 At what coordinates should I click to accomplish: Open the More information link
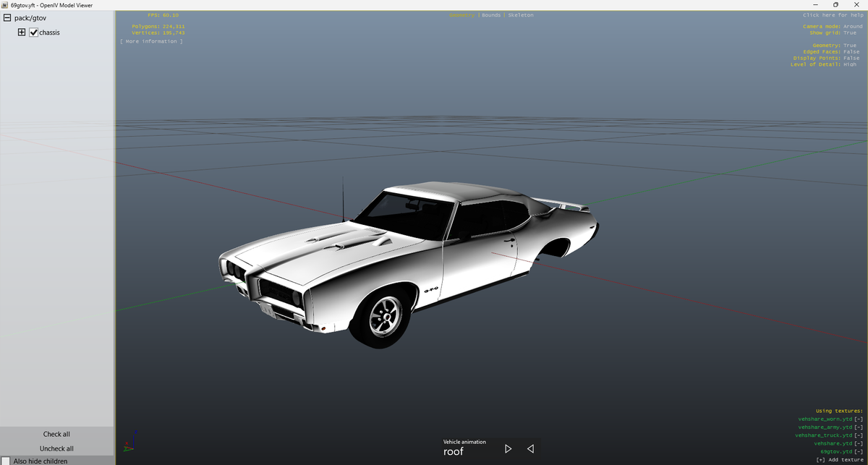pos(151,41)
